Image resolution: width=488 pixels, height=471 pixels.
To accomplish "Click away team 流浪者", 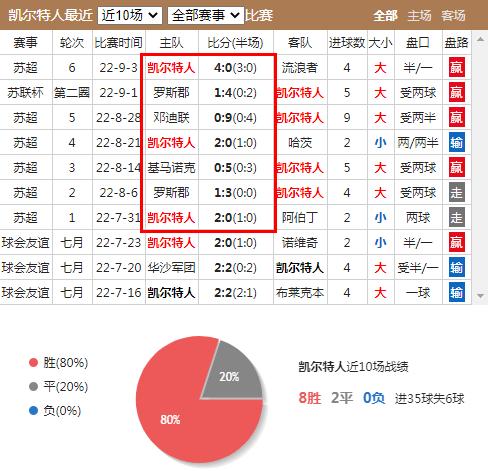I will 300,68.
